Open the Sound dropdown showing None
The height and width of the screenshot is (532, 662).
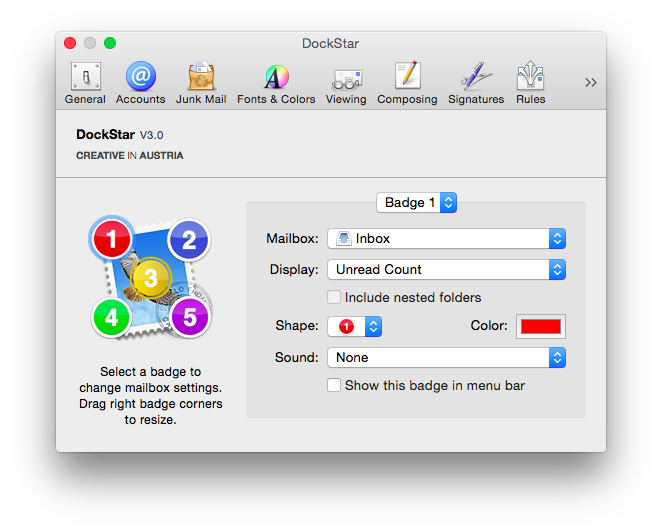(447, 358)
